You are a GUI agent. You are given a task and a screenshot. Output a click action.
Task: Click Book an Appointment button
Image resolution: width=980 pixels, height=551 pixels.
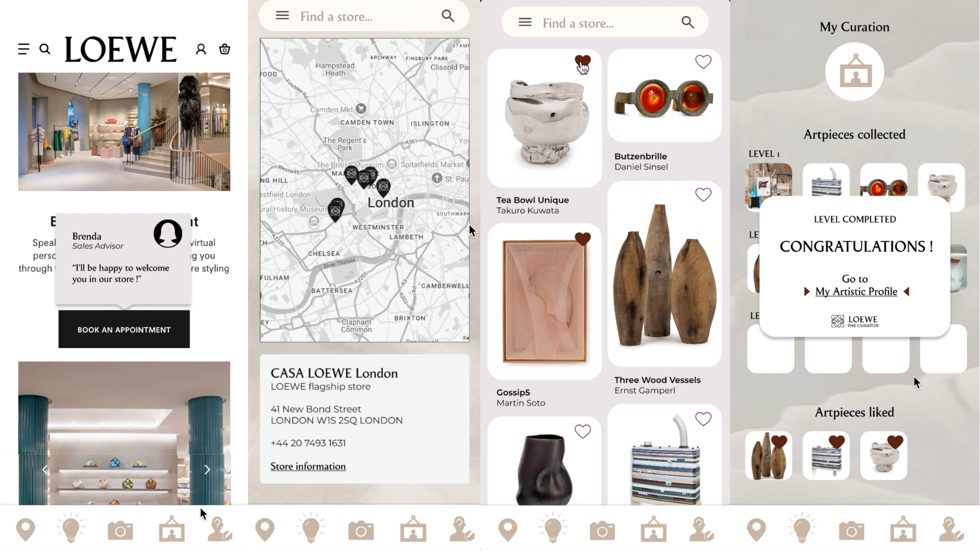point(124,330)
